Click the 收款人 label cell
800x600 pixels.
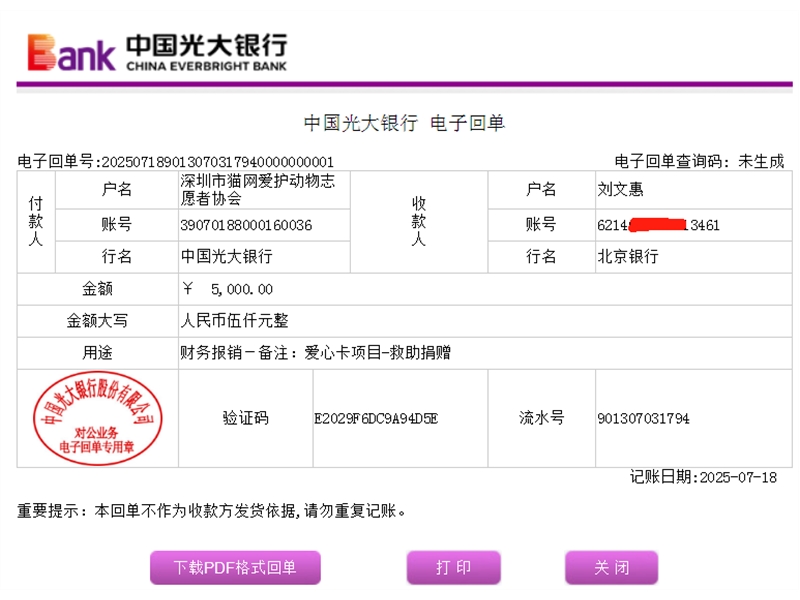click(419, 221)
